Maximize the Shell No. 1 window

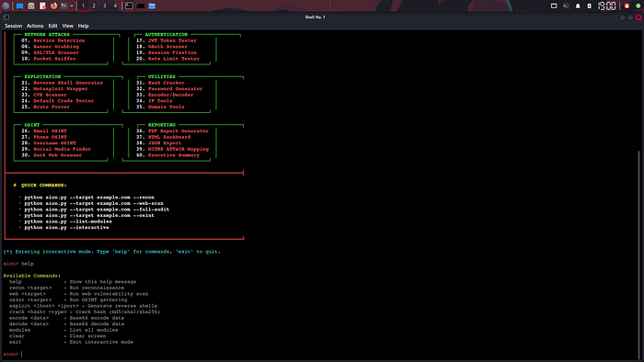630,17
